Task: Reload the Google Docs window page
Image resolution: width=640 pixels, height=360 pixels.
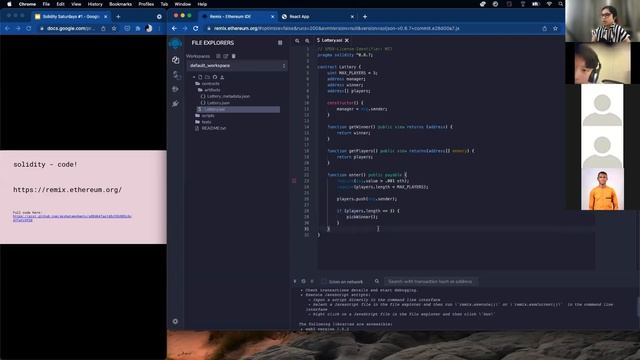Action: click(x=29, y=29)
